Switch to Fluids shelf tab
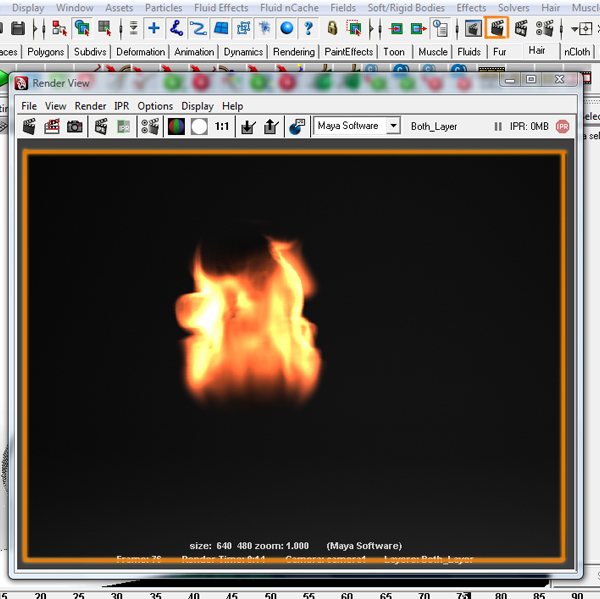The height and width of the screenshot is (599, 600). click(469, 52)
